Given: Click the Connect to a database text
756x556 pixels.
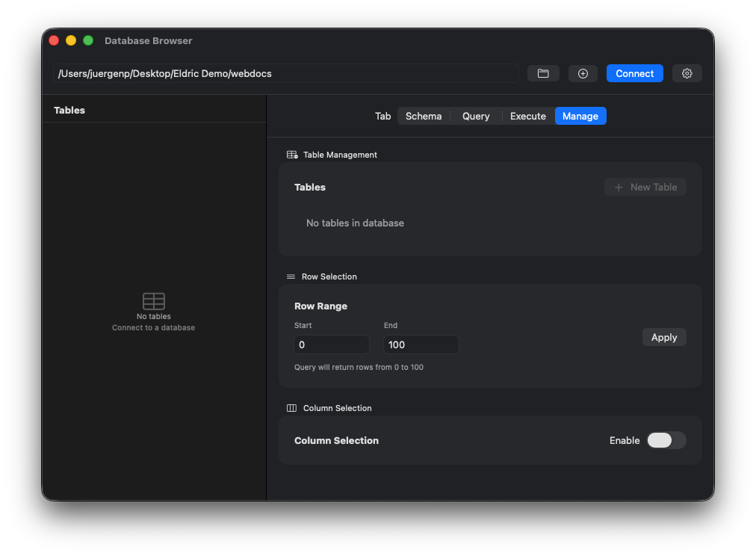Looking at the screenshot, I should click(x=153, y=327).
